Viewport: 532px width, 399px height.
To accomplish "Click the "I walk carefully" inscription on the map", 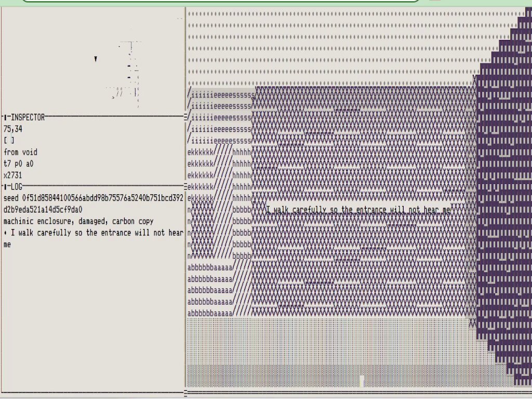I will coord(358,210).
